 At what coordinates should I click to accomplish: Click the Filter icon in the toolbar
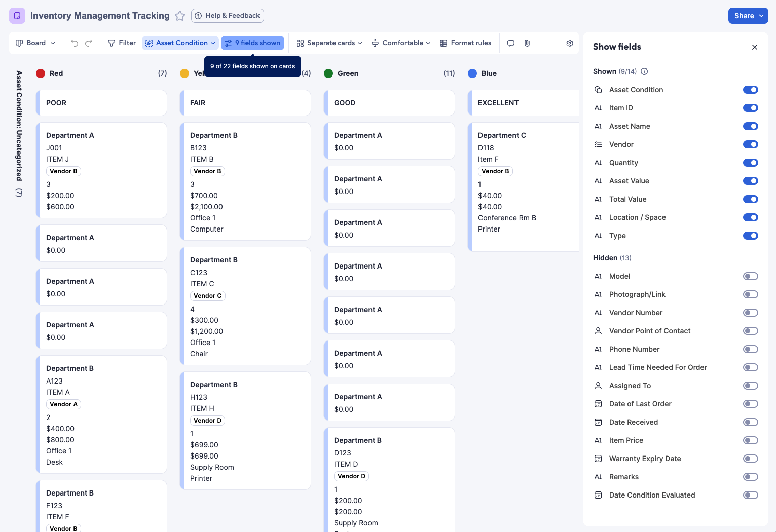pos(110,43)
